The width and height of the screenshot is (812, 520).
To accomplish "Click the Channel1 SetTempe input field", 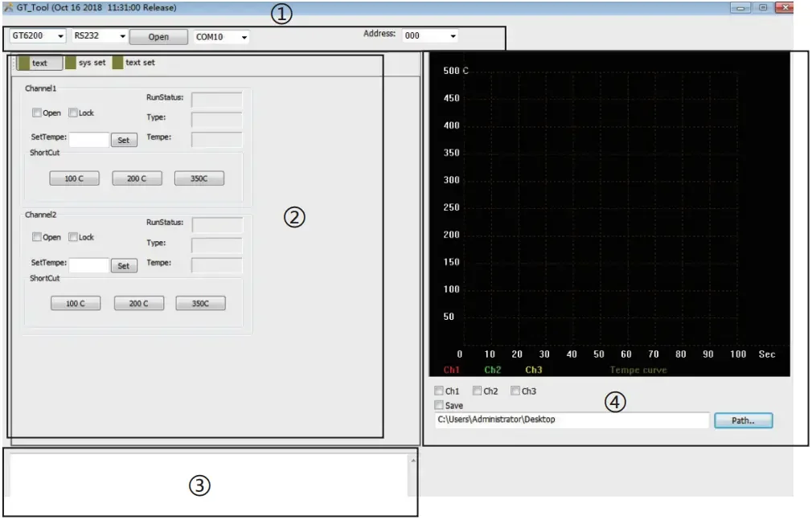I will tap(89, 140).
